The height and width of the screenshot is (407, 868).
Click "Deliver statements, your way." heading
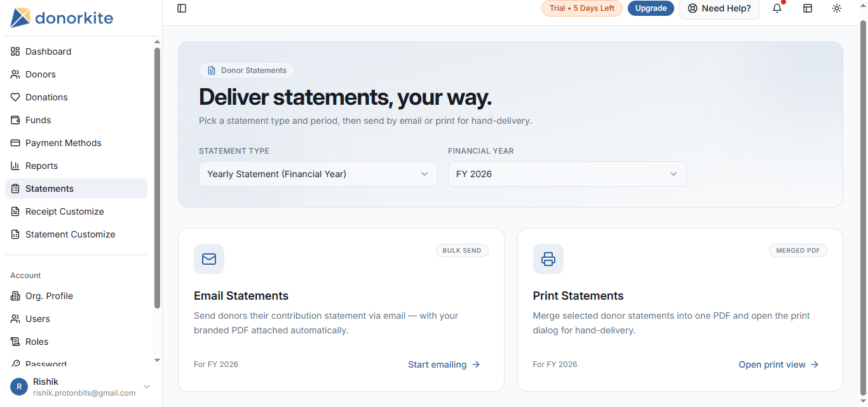pos(345,97)
